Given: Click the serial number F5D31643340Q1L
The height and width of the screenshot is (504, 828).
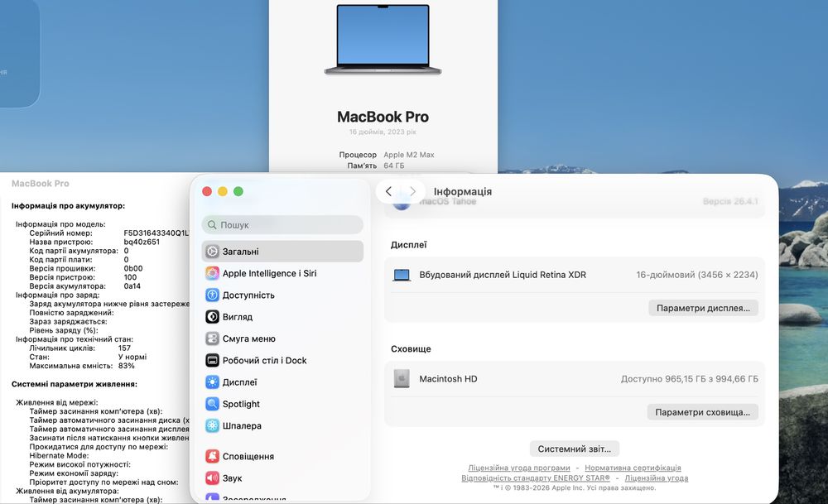Looking at the screenshot, I should 156,233.
